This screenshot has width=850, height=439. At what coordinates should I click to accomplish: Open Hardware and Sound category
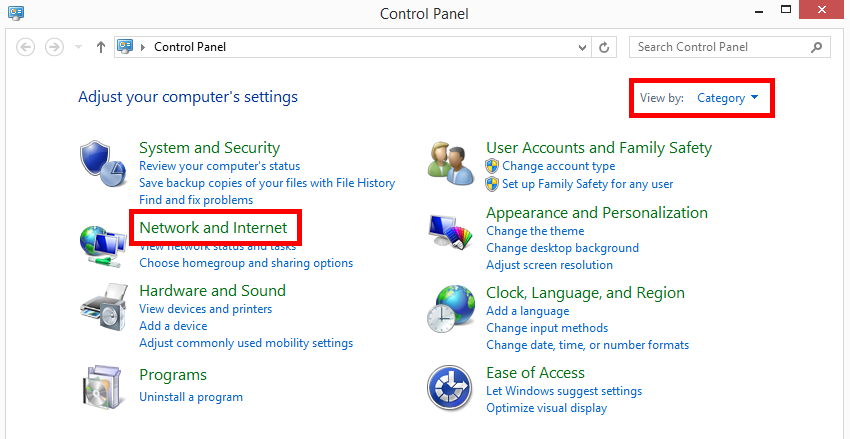[x=212, y=290]
